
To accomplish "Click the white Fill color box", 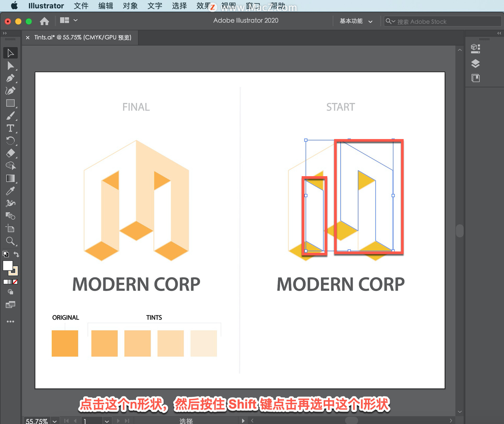I will click(x=8, y=266).
